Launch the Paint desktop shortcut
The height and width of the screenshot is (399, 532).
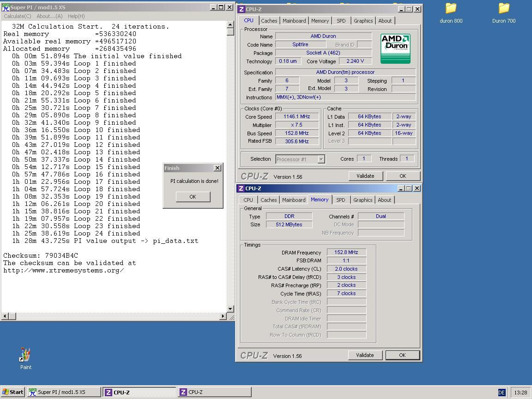(25, 358)
